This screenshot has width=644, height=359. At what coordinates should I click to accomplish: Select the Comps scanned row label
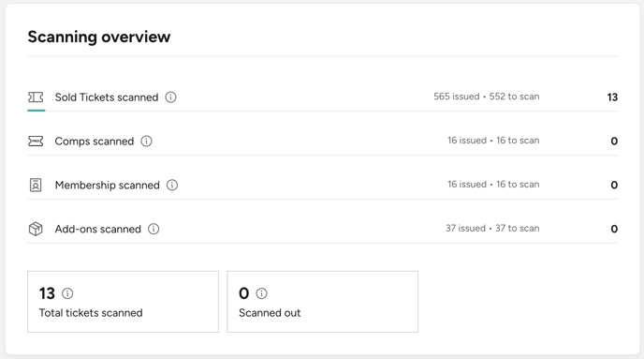point(95,141)
